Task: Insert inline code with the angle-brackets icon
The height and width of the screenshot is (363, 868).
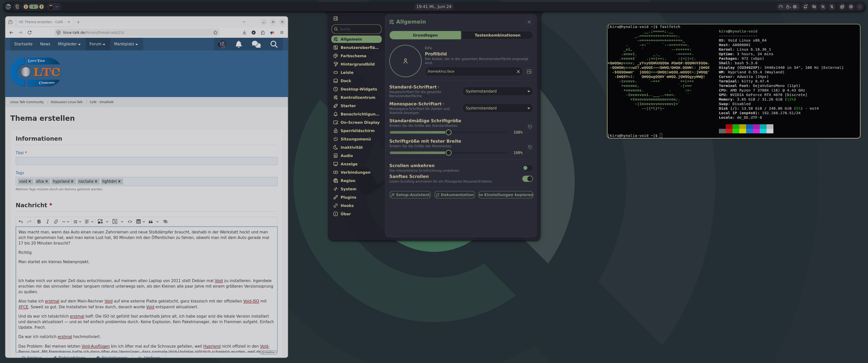Action: click(130, 222)
